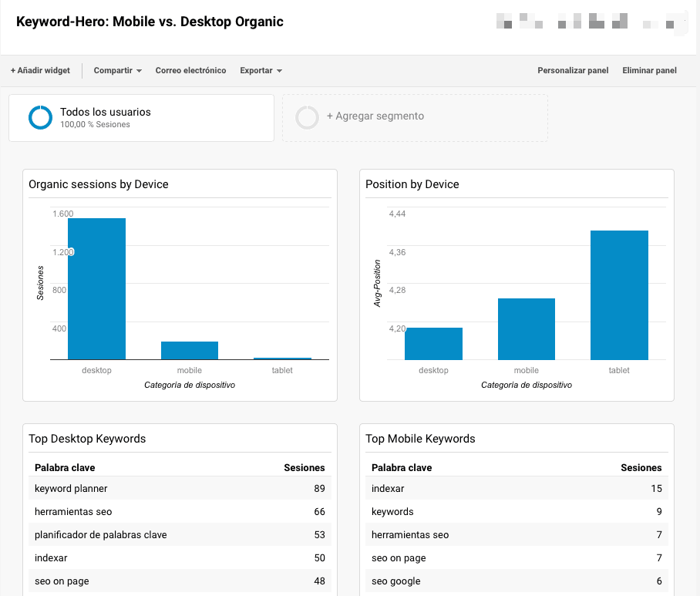
Task: Click the tablet bar in Position by Device
Action: [x=619, y=295]
